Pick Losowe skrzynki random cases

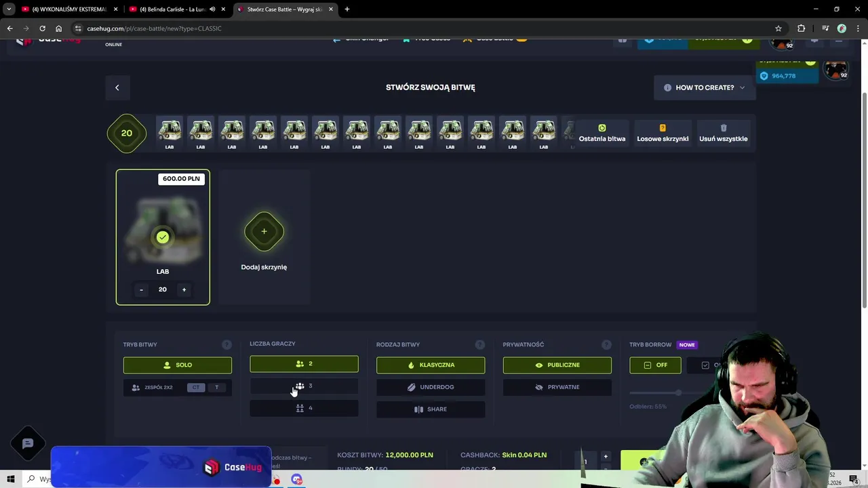[663, 134]
